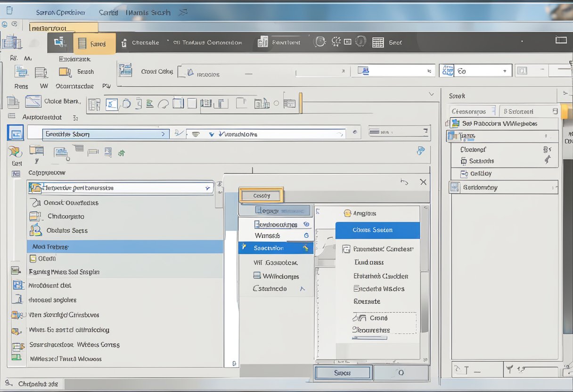Viewport: 573px width, 392px height.
Task: Click the folder icon beside Seach
Action: pos(65,72)
